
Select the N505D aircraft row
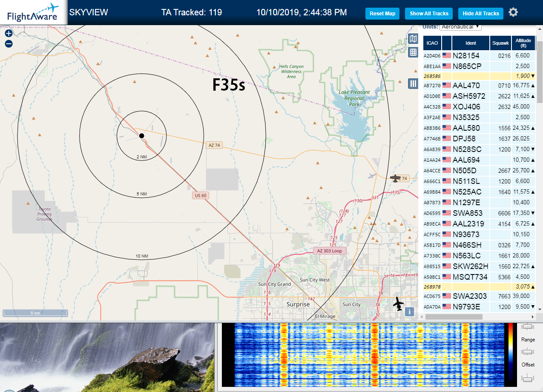(479, 170)
